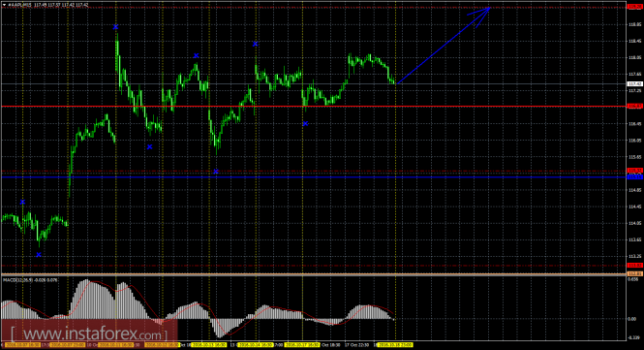644x350 pixels.
Task: Select the blue X marker below the 116.45 level
Action: pos(149,146)
